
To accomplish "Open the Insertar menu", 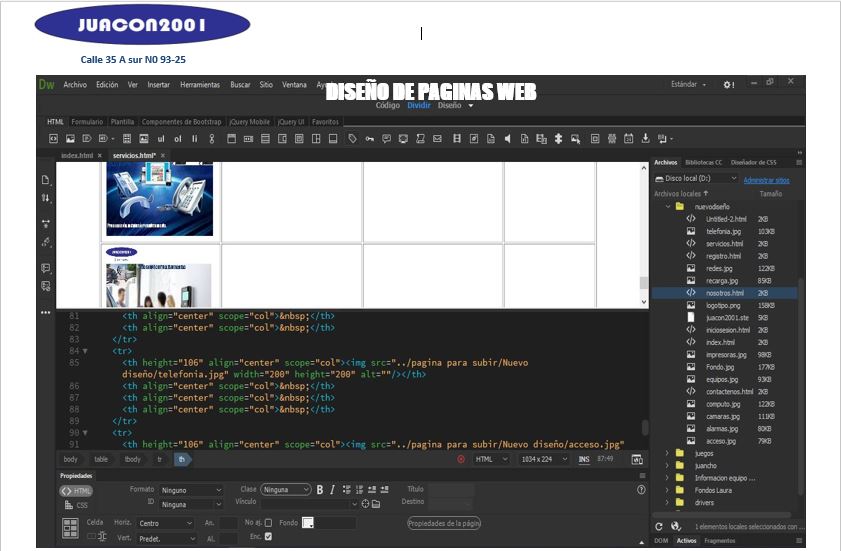I will click(158, 85).
